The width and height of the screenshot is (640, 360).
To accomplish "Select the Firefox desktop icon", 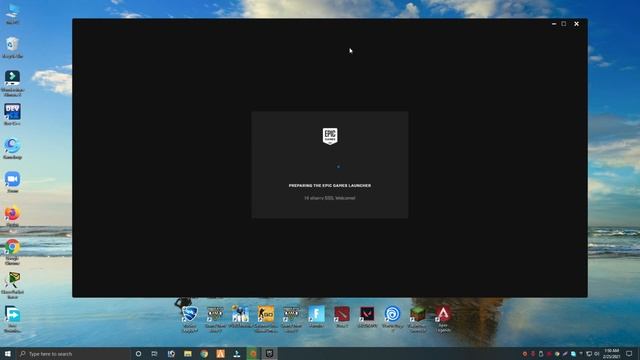I will (12, 216).
